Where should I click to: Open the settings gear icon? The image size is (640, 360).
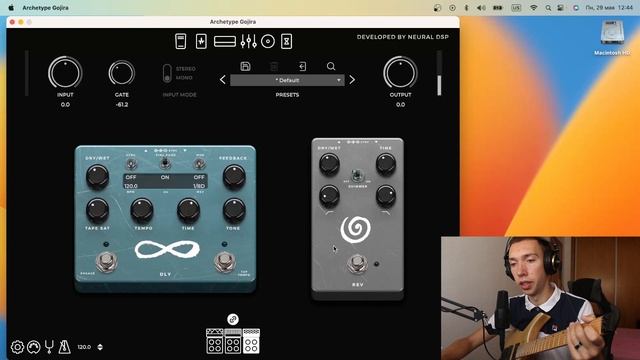(x=17, y=347)
